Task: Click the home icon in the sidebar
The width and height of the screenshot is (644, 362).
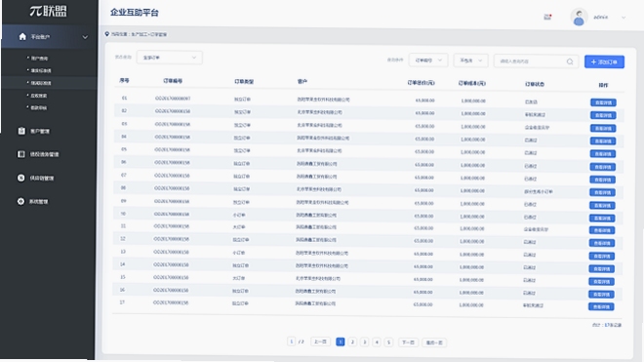Action: pos(22,36)
